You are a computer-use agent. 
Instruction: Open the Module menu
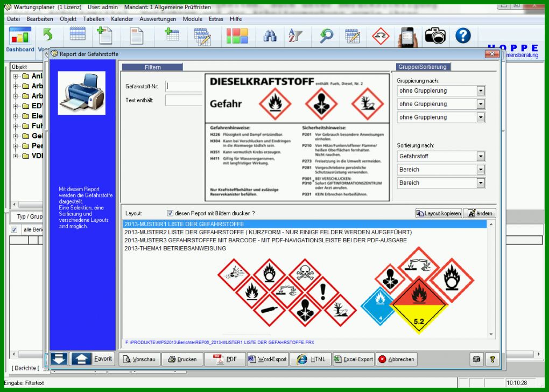(193, 19)
